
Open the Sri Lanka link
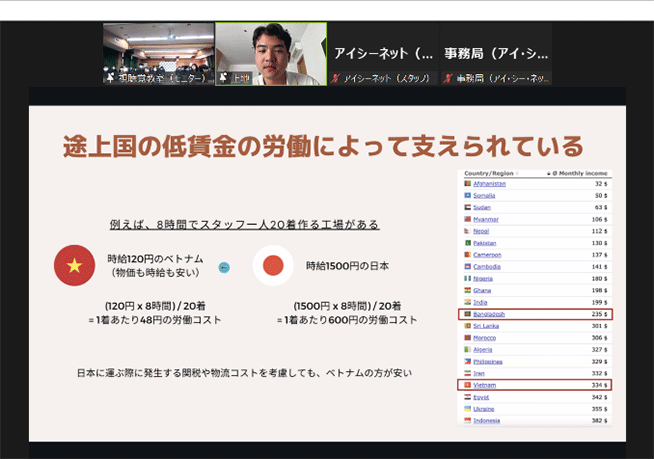(486, 326)
